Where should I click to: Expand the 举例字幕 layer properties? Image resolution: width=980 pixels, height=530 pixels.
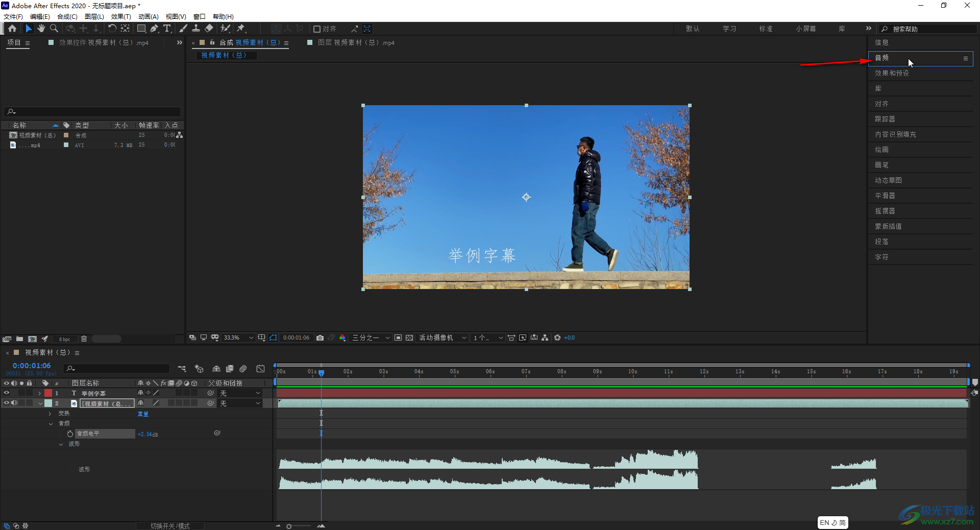pos(39,393)
